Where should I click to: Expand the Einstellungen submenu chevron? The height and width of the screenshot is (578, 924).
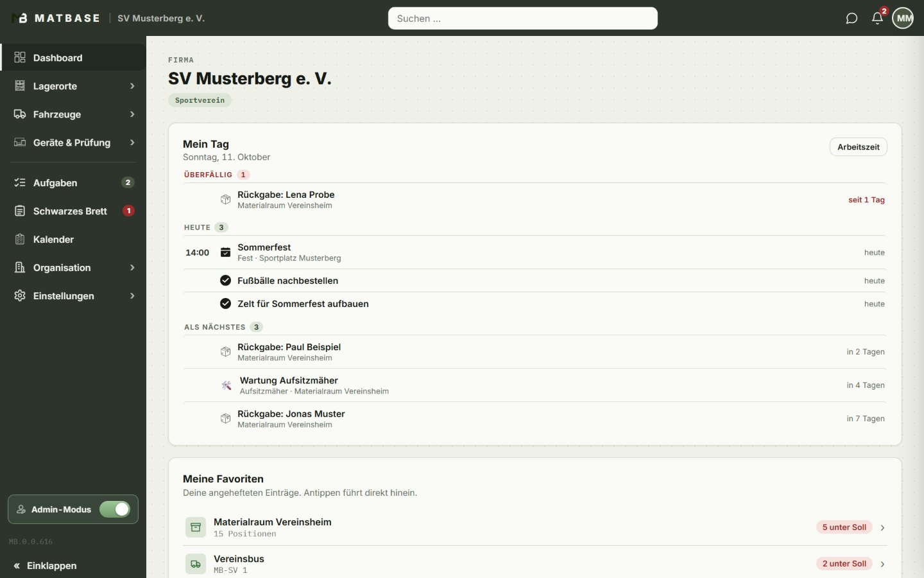point(132,296)
